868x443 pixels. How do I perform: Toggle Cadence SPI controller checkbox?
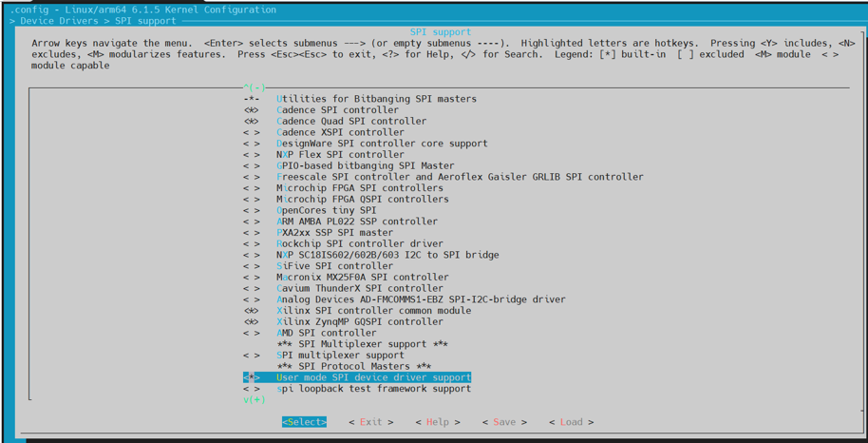pos(251,110)
